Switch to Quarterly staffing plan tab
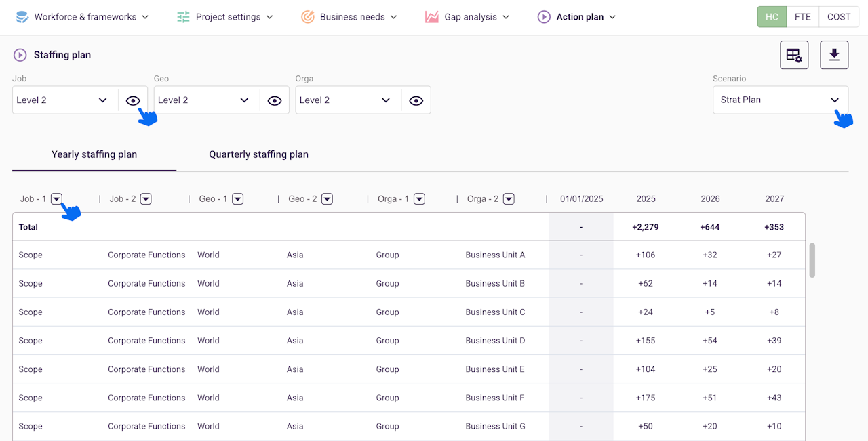 pyautogui.click(x=258, y=154)
